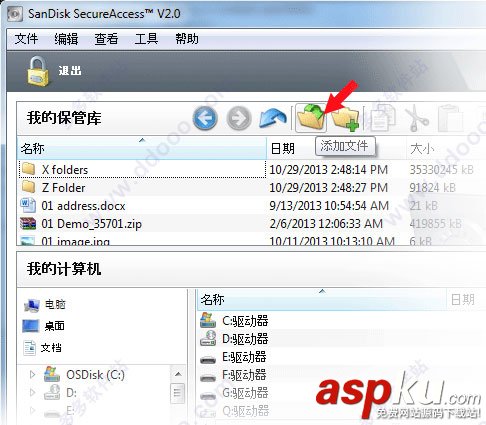The width and height of the screenshot is (486, 425).
Task: Sort computer list by 日期 column
Action: [x=466, y=299]
